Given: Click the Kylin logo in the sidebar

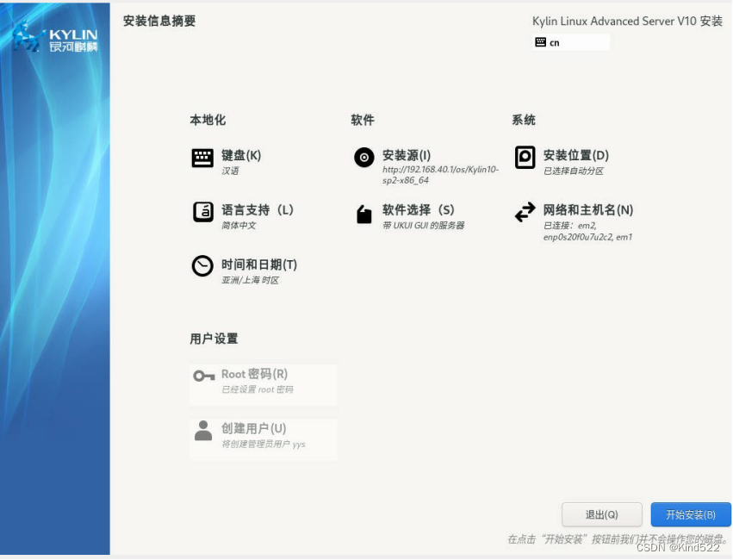Looking at the screenshot, I should [x=54, y=38].
